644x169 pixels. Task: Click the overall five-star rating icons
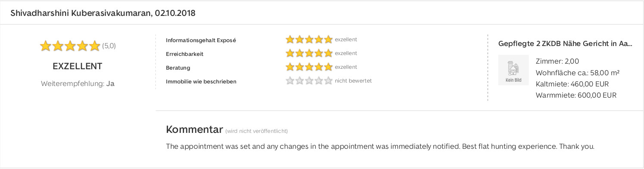pos(70,46)
